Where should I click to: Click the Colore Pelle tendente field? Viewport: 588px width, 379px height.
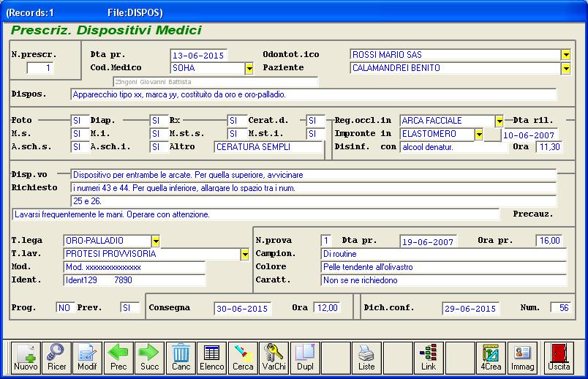click(444, 267)
